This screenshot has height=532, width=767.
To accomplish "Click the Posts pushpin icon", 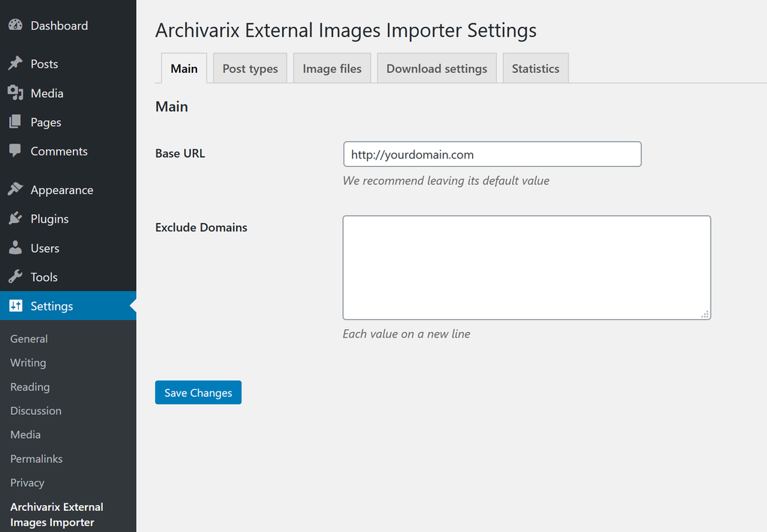I will (x=15, y=64).
